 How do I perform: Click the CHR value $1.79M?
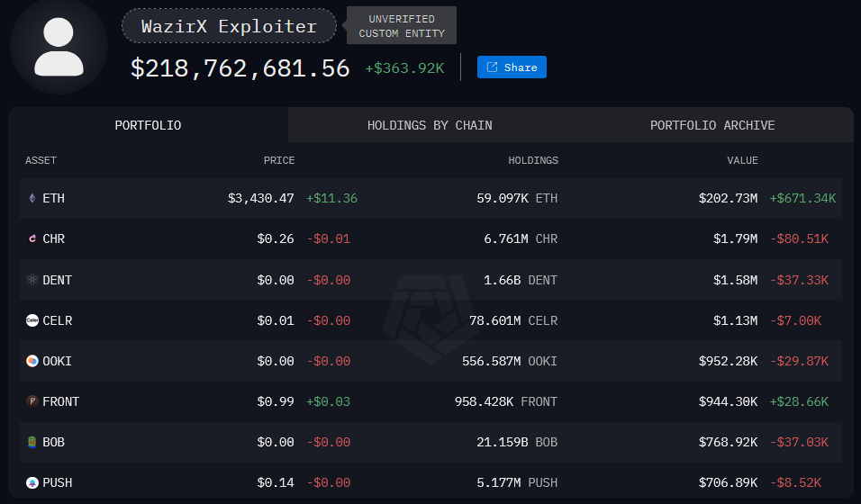[735, 238]
